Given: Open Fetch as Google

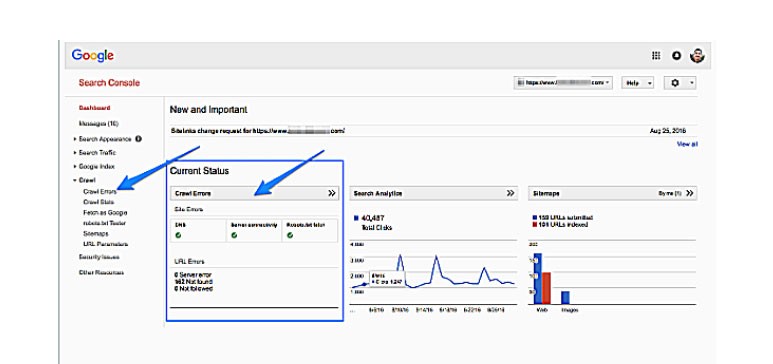Looking at the screenshot, I should click(105, 213).
